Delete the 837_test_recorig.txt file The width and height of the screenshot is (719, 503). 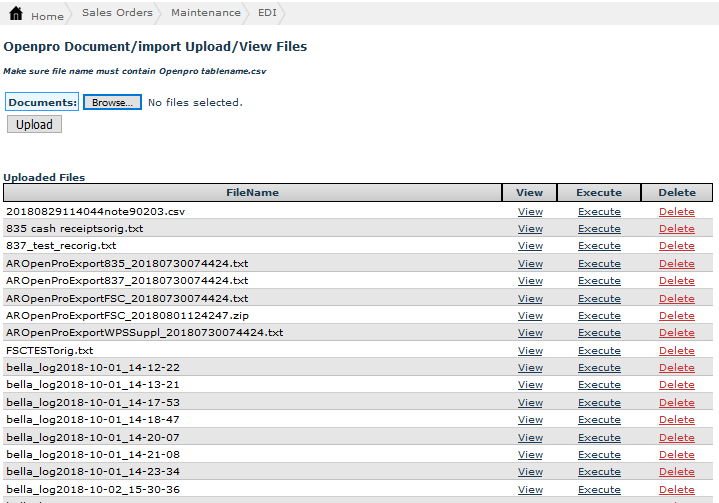(676, 246)
